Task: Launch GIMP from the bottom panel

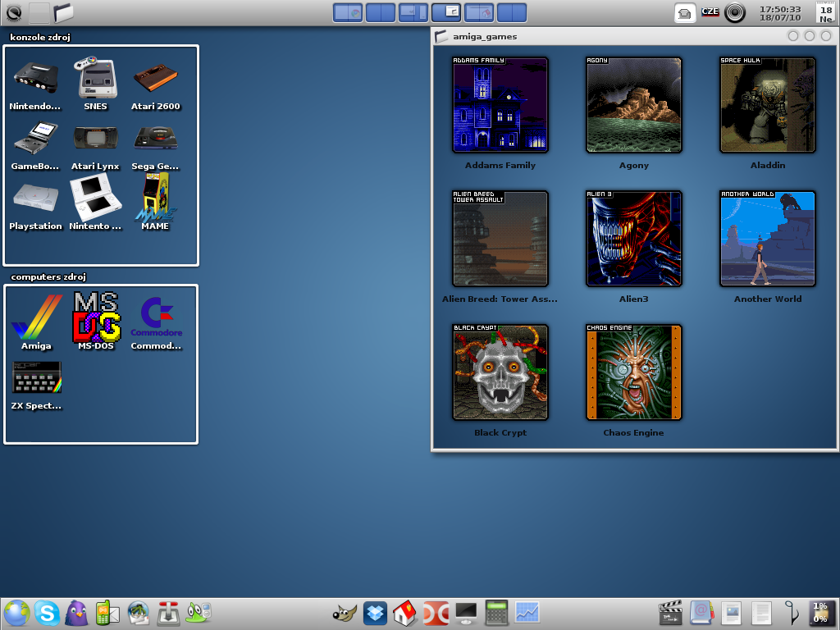Action: tap(345, 613)
